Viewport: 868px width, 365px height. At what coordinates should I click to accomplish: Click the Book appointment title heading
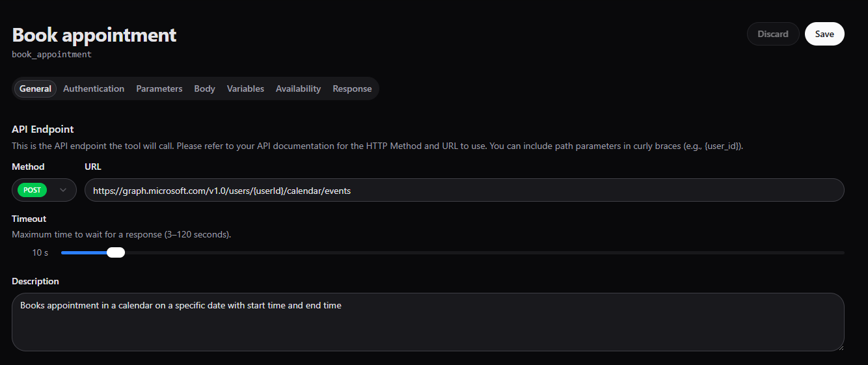pyautogui.click(x=94, y=34)
